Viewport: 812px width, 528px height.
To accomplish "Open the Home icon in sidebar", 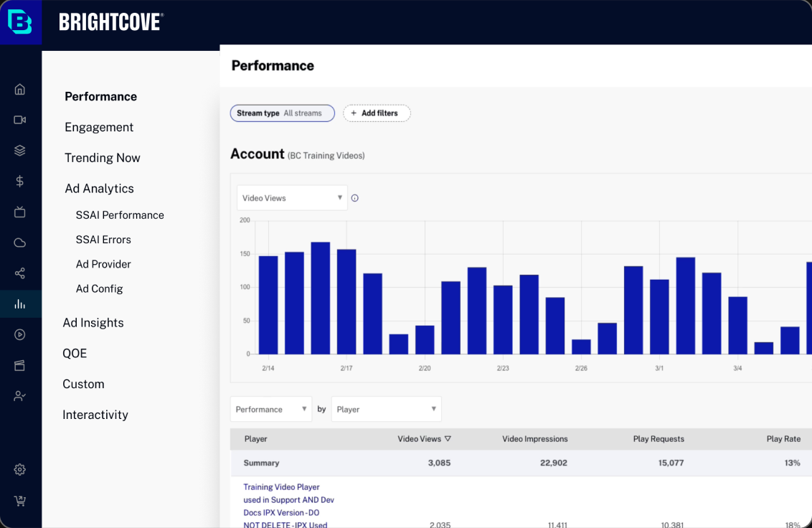I will [x=19, y=89].
